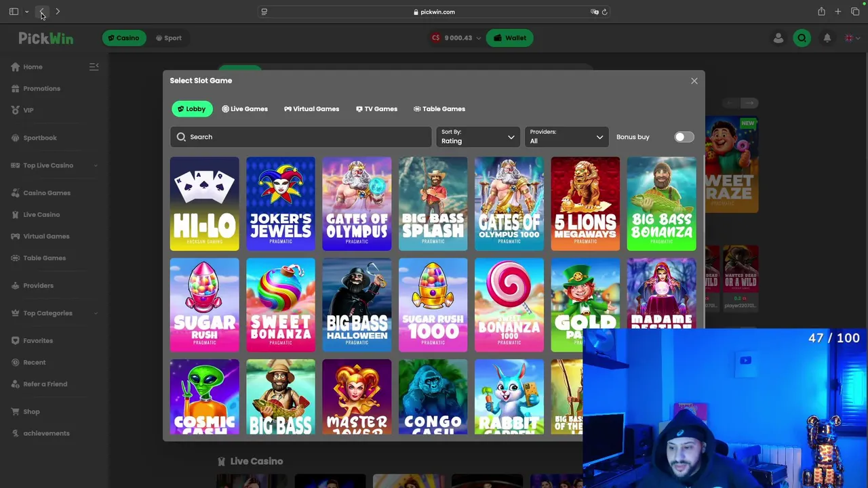Open Favorites in sidebar
Screen dimensions: 868x488
point(32,341)
